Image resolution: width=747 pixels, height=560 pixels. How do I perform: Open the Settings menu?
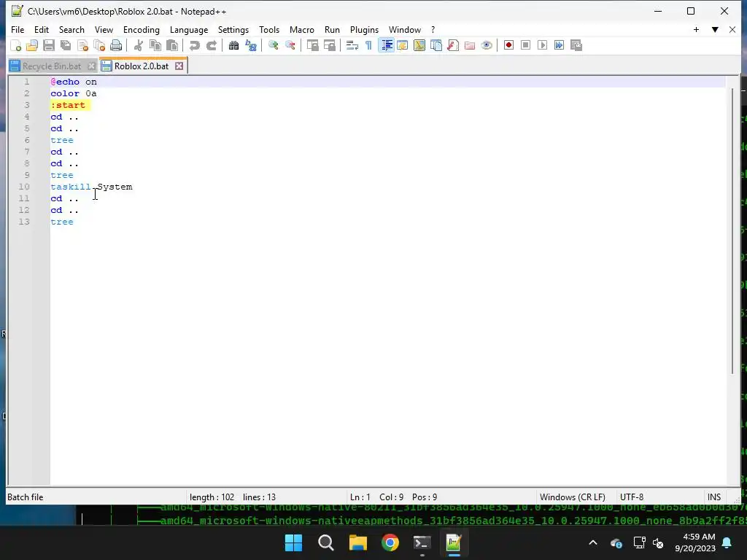point(233,29)
